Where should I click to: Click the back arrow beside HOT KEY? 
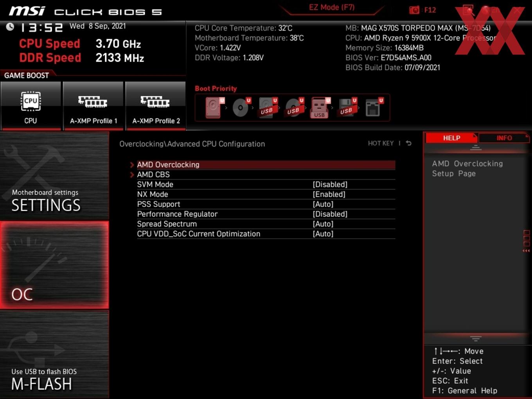(x=408, y=143)
